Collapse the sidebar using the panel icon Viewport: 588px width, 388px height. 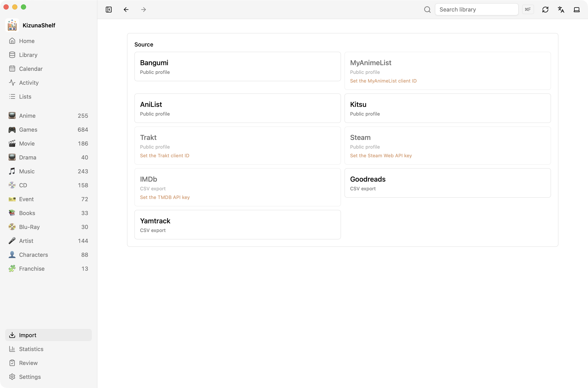point(109,9)
